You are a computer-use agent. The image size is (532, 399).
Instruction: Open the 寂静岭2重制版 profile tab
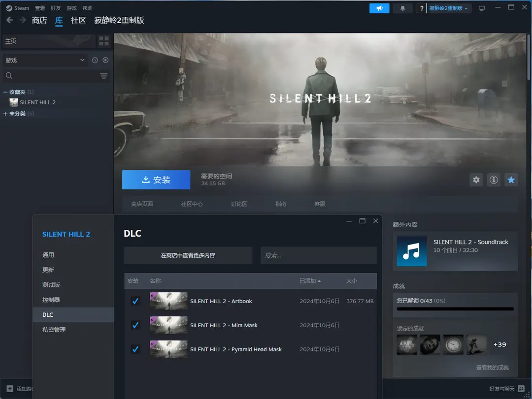coord(119,20)
